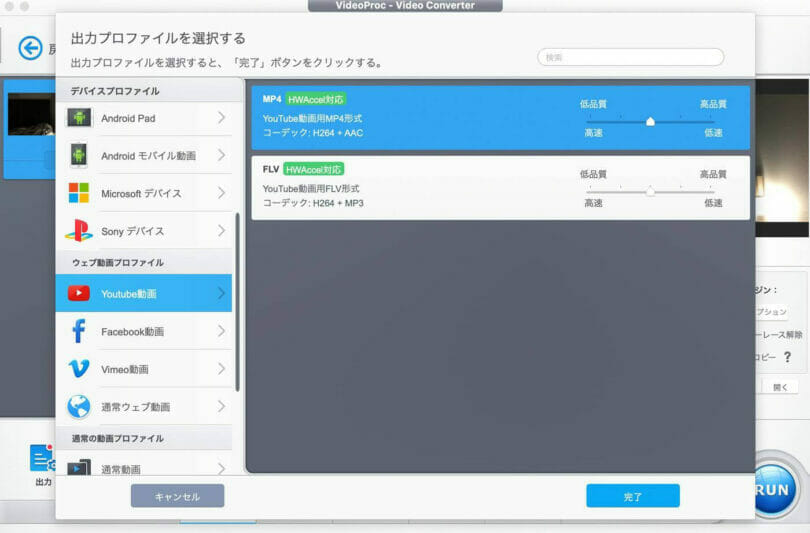This screenshot has width=810, height=533.
Task: Click the 通常動画 film icon
Action: [79, 467]
